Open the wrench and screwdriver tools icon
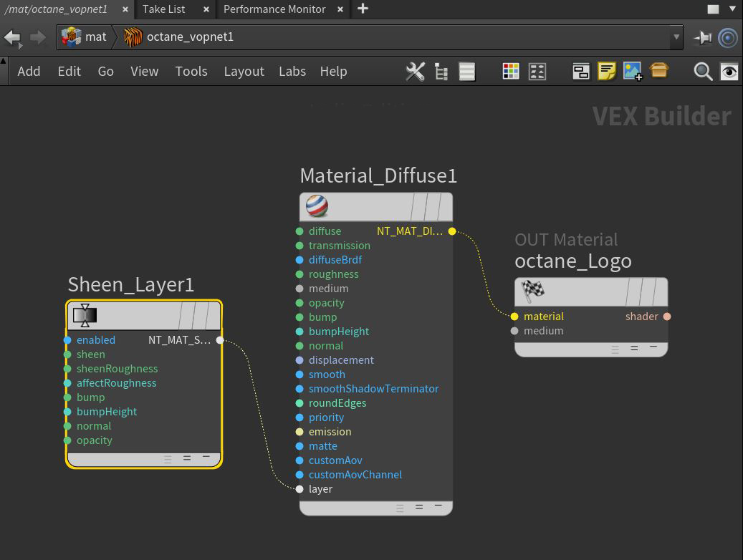The image size is (743, 560). (x=415, y=72)
